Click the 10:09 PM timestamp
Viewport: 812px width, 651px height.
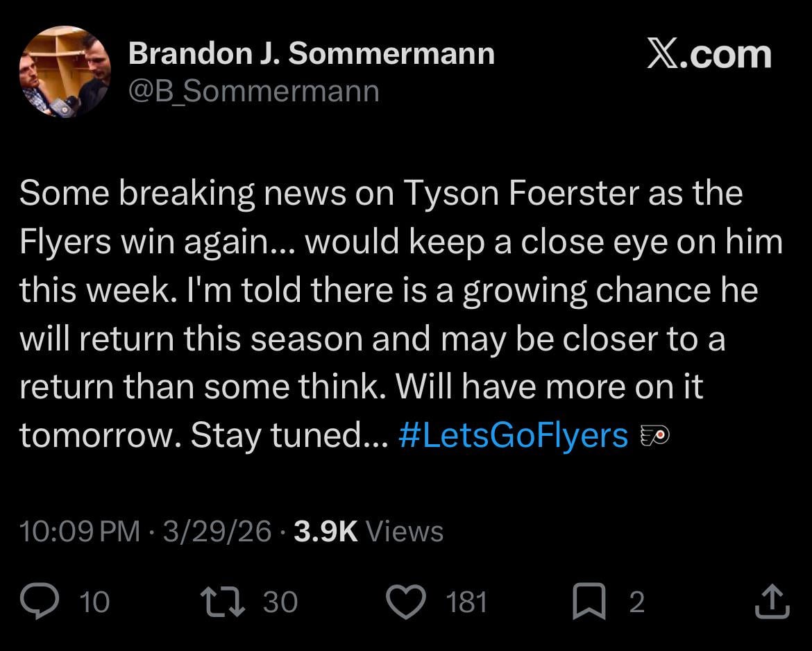pyautogui.click(x=79, y=532)
